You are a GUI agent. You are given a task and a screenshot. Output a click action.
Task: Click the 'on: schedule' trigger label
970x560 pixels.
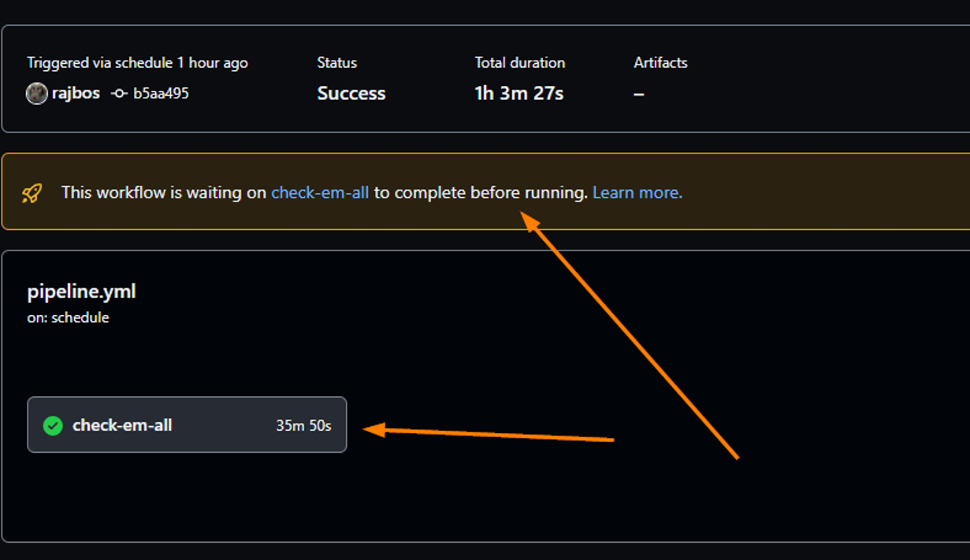[68, 317]
